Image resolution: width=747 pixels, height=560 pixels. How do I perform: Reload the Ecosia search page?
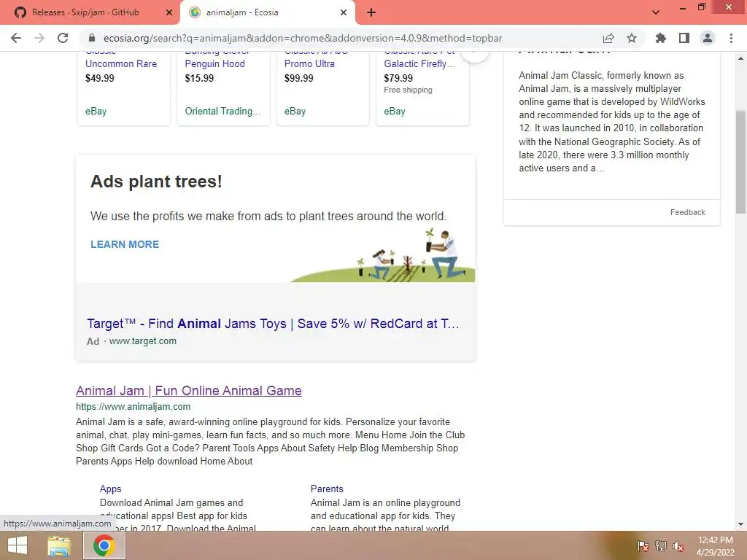[x=63, y=38]
